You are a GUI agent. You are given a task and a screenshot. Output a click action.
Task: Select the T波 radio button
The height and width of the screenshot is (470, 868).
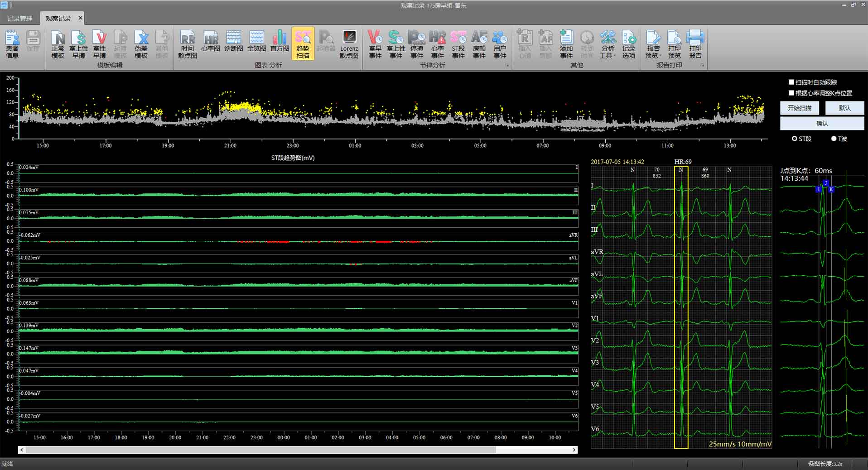click(834, 139)
